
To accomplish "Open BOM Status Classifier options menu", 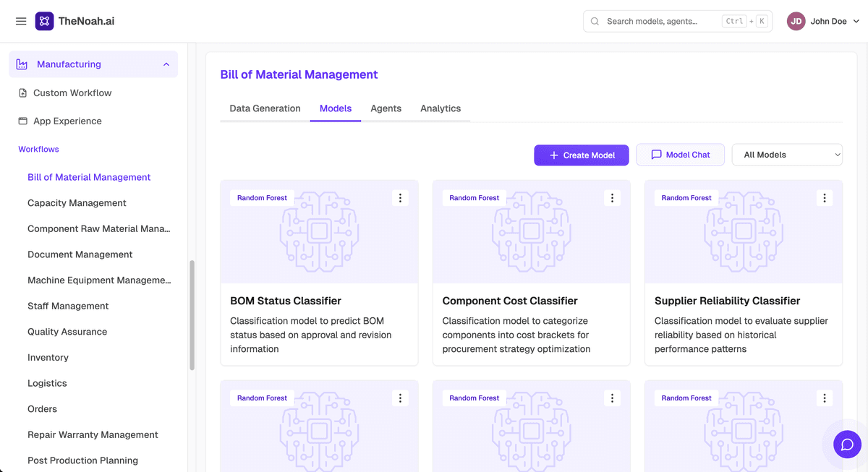I will tap(400, 198).
